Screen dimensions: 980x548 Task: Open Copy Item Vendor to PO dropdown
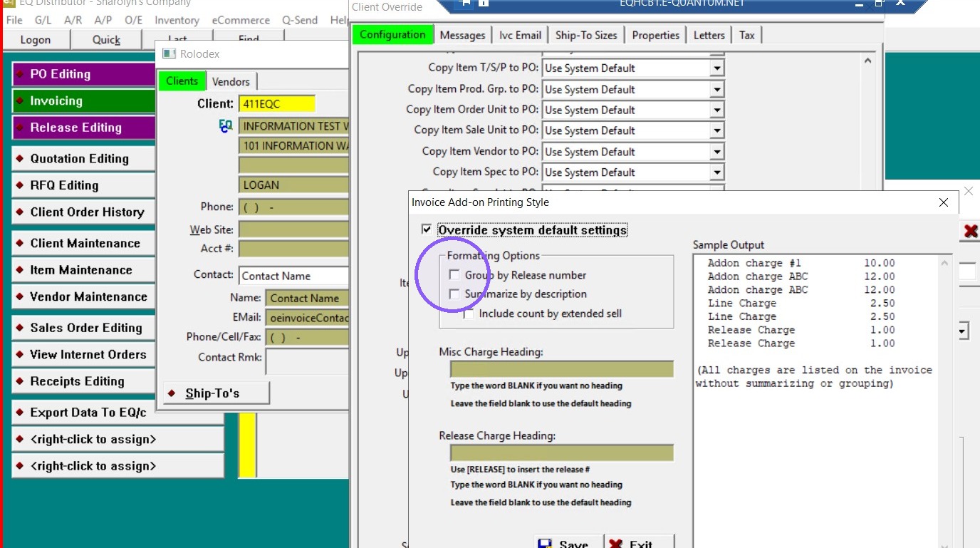[x=716, y=152]
